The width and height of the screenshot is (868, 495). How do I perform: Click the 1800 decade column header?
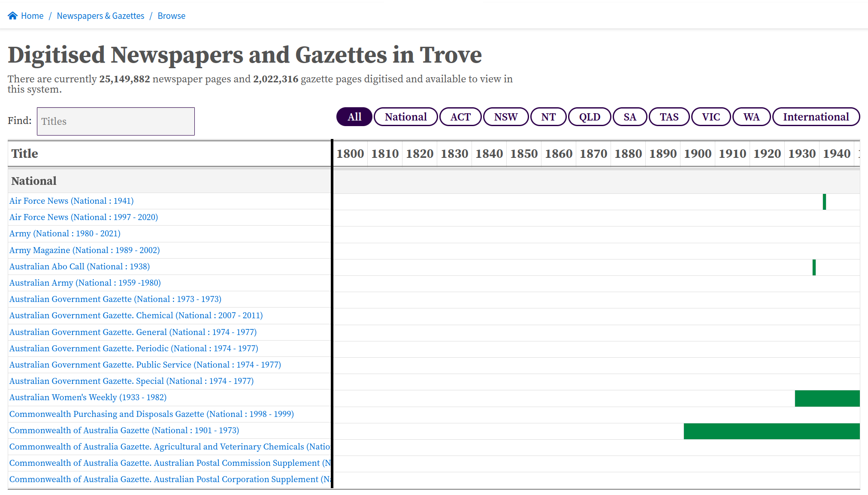click(350, 154)
